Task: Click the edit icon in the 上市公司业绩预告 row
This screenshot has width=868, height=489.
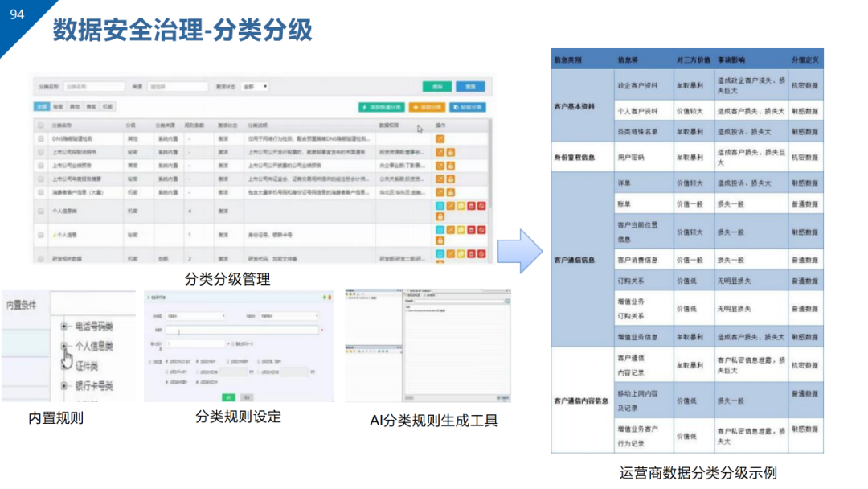Action: pyautogui.click(x=440, y=166)
